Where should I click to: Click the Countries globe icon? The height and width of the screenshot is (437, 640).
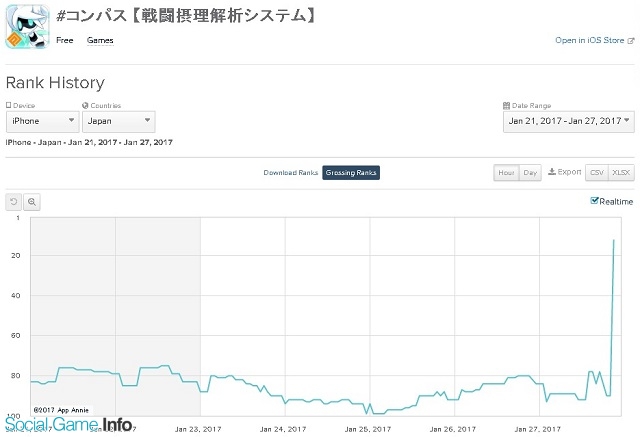pyautogui.click(x=84, y=105)
